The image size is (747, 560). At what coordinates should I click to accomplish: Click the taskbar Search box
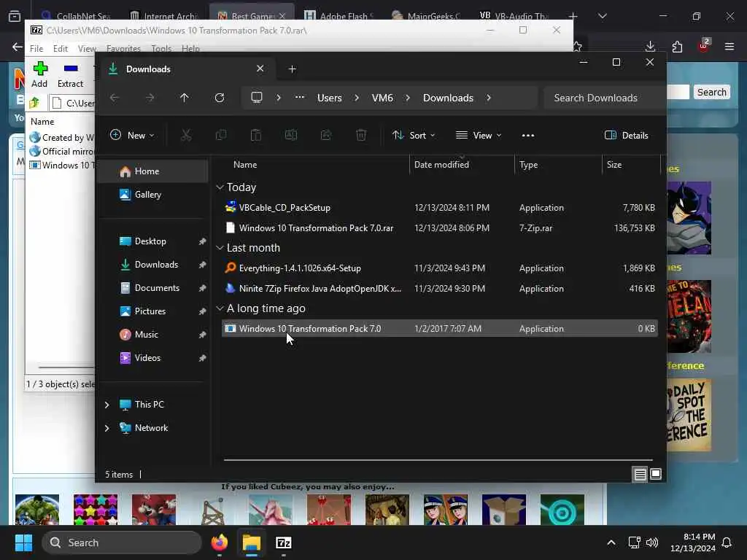tap(122, 542)
